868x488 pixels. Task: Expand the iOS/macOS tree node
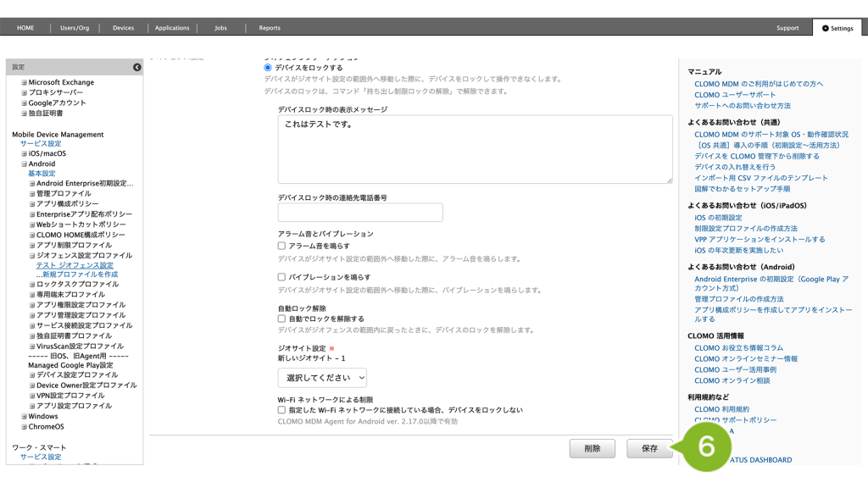click(24, 153)
